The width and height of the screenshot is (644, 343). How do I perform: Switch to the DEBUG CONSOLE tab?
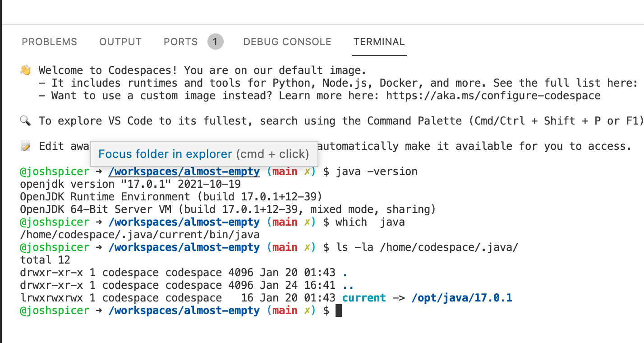point(287,42)
